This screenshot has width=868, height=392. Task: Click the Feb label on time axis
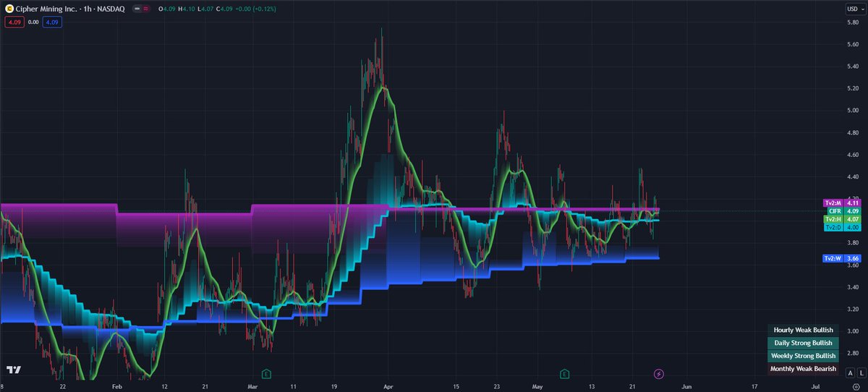click(x=116, y=387)
